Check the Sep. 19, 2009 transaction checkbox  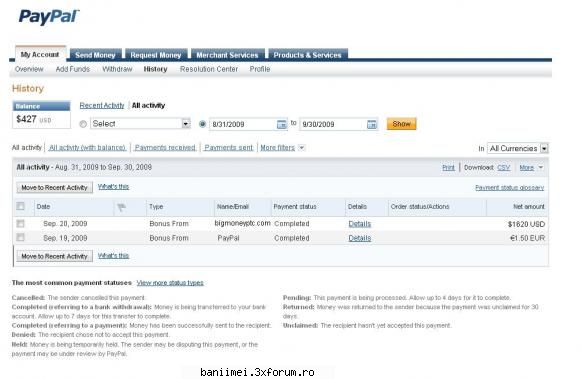(x=20, y=237)
